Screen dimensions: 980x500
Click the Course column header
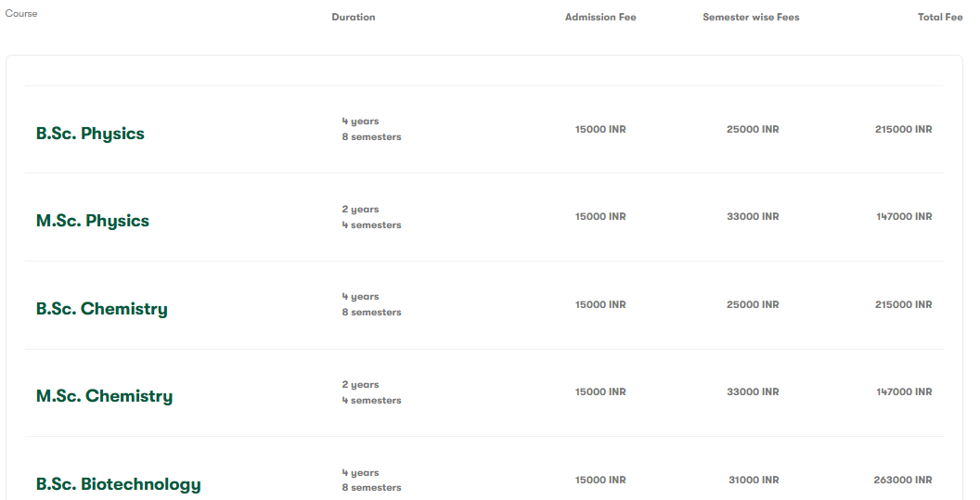pos(21,14)
